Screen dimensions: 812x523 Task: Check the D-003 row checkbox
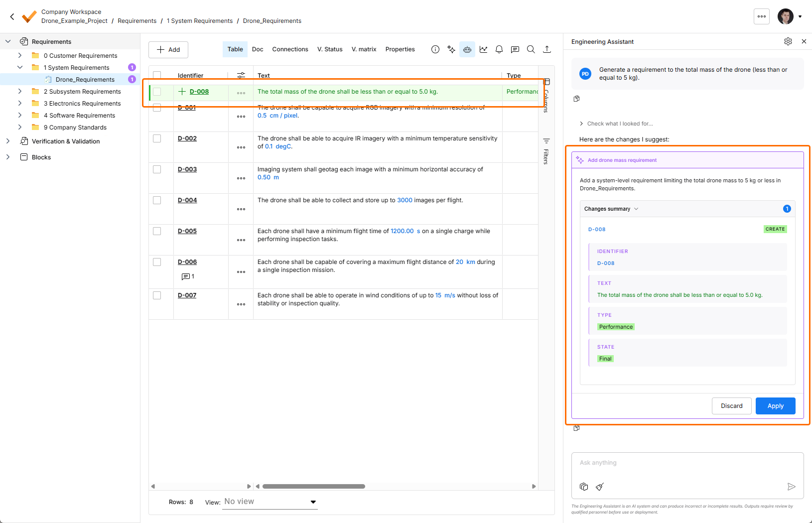point(157,169)
